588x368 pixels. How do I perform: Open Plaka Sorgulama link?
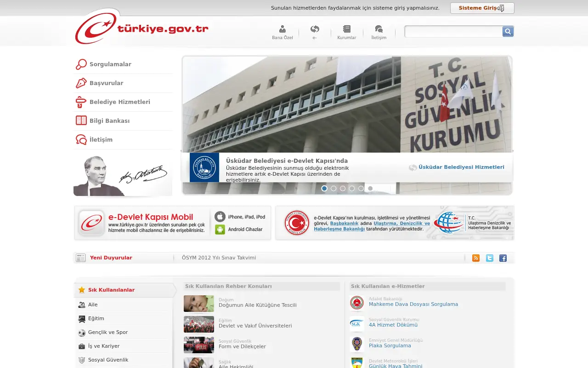point(390,345)
